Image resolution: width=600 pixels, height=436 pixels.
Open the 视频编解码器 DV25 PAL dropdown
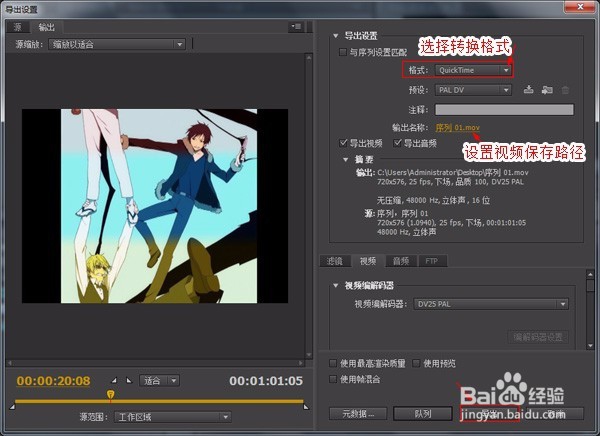tap(491, 304)
